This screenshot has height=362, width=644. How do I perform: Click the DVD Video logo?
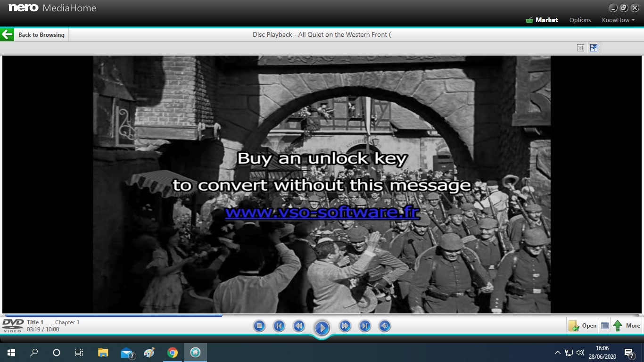pos(13,325)
